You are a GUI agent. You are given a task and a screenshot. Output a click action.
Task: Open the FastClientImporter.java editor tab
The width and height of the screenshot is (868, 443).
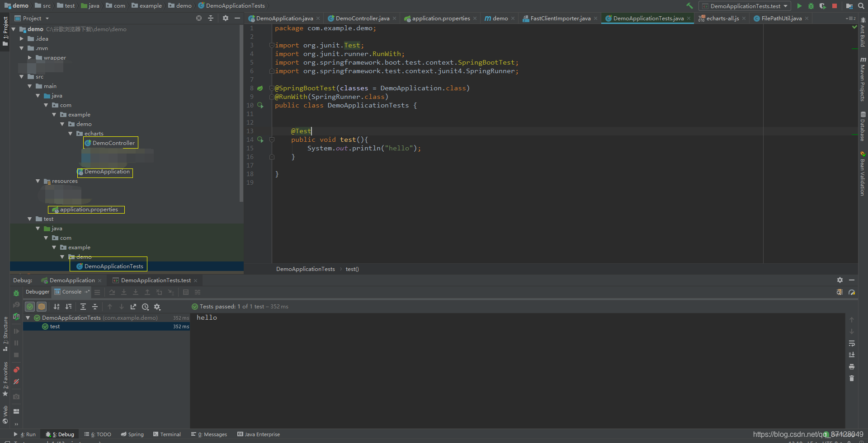coord(561,19)
